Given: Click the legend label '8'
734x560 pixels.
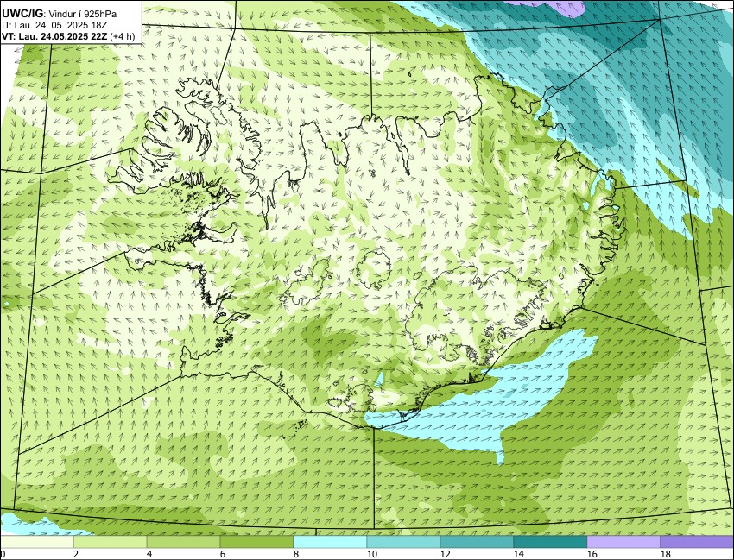Looking at the screenshot, I should 296,554.
